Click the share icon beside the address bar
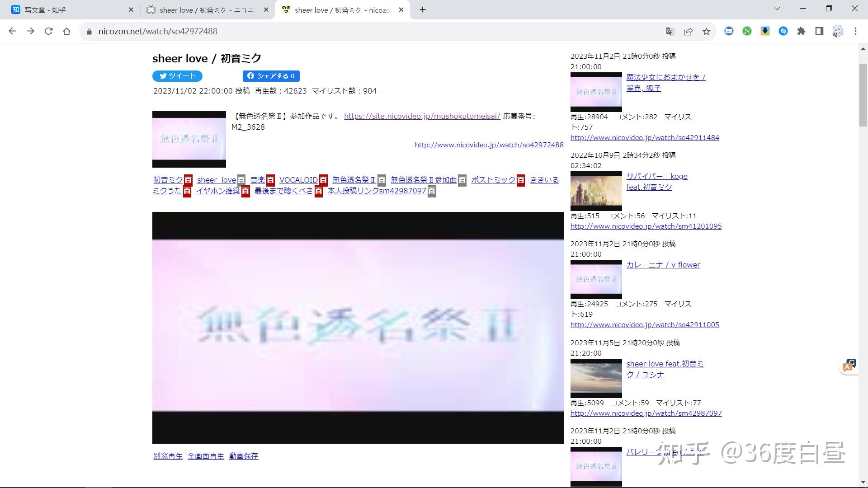Image resolution: width=868 pixels, height=488 pixels. [x=689, y=31]
